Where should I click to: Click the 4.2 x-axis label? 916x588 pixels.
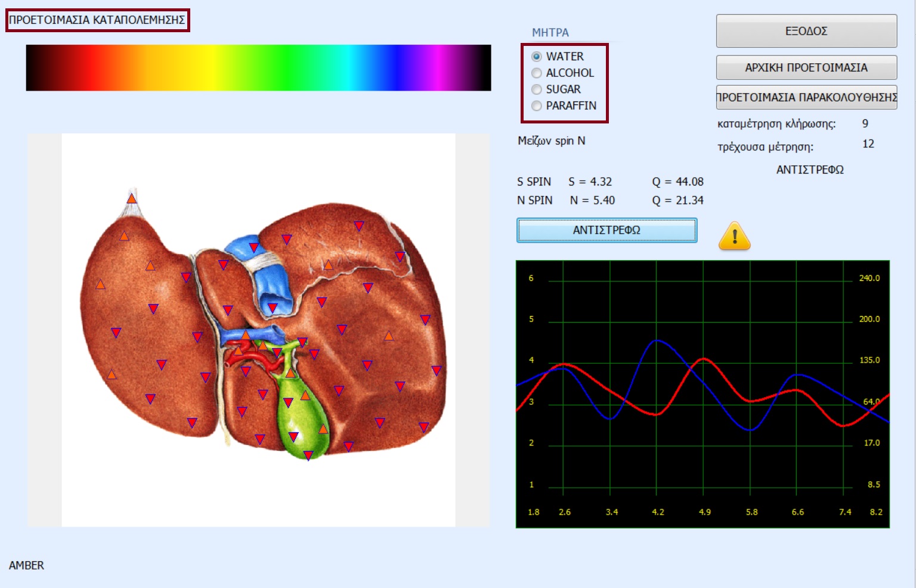(658, 512)
